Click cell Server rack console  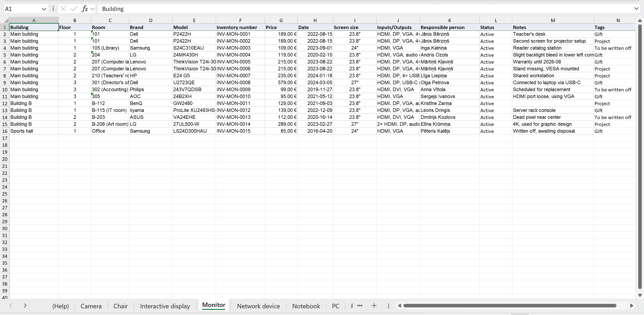click(553, 110)
